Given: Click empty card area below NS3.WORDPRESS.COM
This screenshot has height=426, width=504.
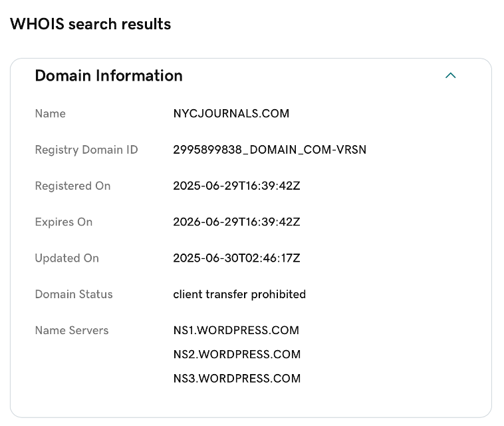Looking at the screenshot, I should pos(251,401).
